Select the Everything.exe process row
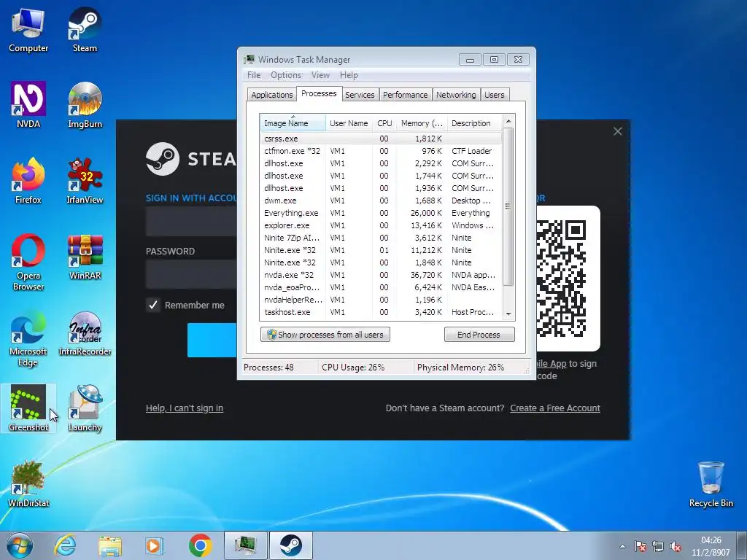The width and height of the screenshot is (747, 560). click(x=381, y=213)
